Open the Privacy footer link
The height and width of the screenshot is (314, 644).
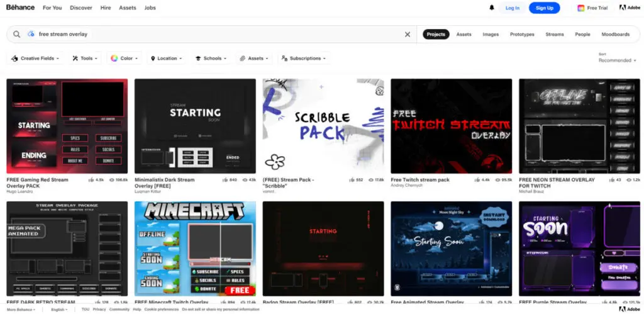click(99, 310)
